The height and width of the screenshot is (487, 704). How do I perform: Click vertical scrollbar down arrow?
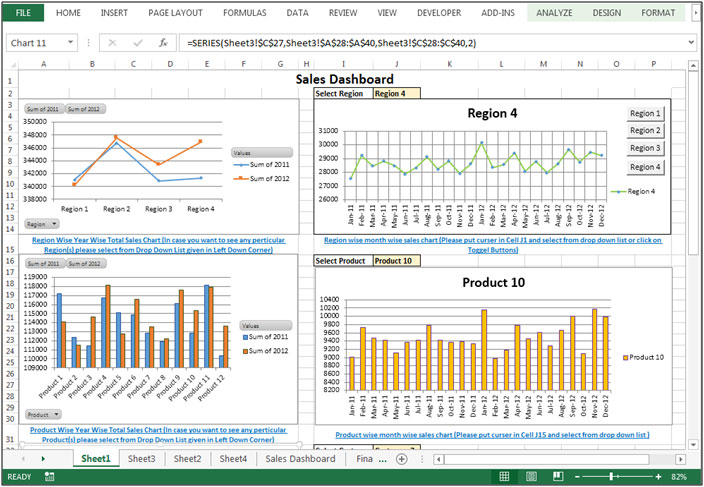tap(693, 443)
